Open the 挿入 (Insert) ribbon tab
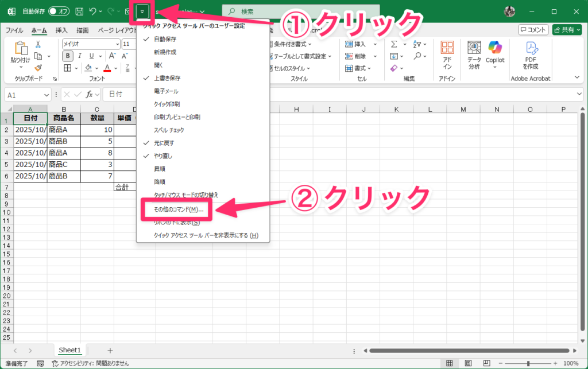588x369 pixels. coord(61,30)
